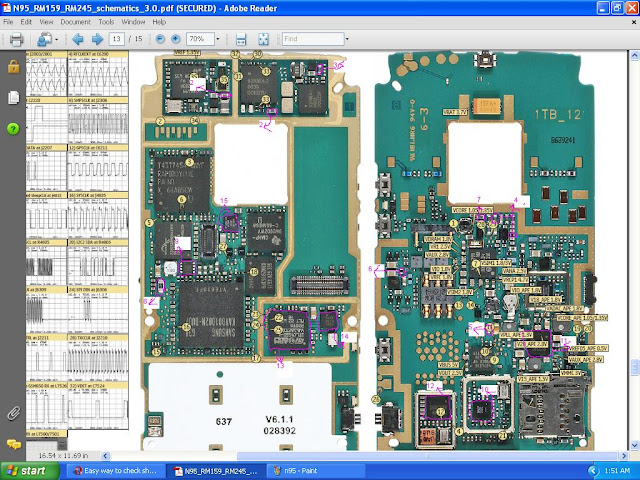640x480 pixels.
Task: Open the Security lock panel
Action: pyautogui.click(x=13, y=67)
